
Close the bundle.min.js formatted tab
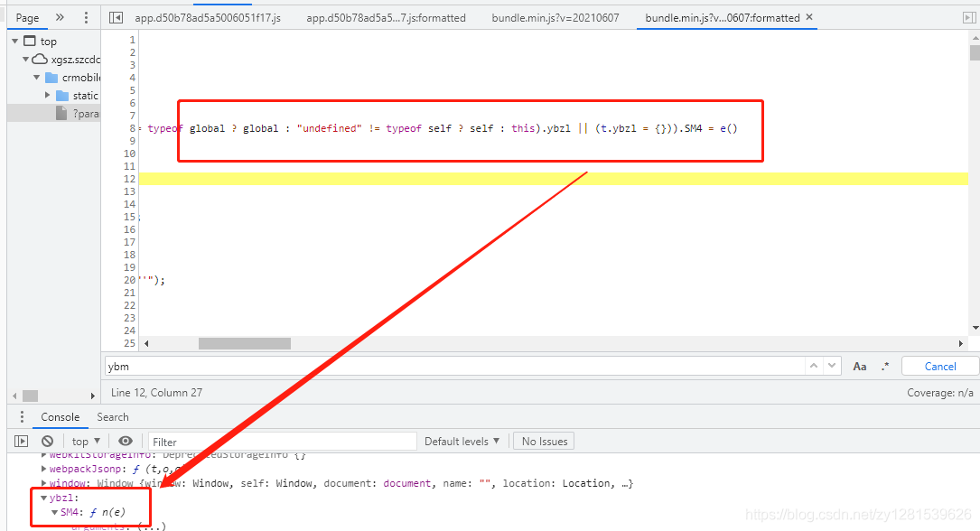[x=809, y=17]
